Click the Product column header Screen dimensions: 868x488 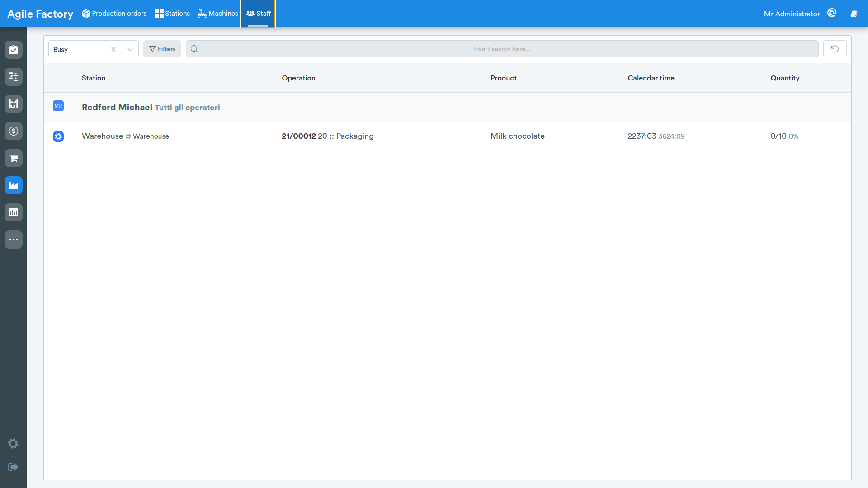503,78
